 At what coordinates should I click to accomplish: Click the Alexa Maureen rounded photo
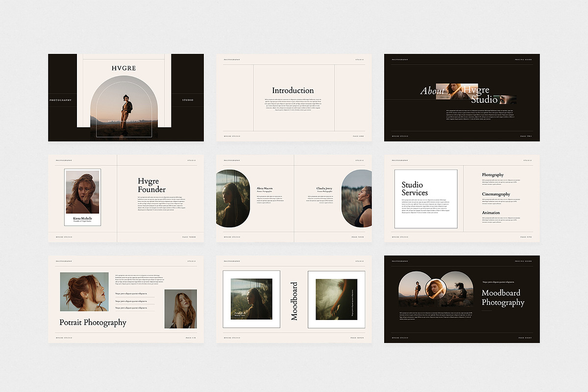coord(233,198)
